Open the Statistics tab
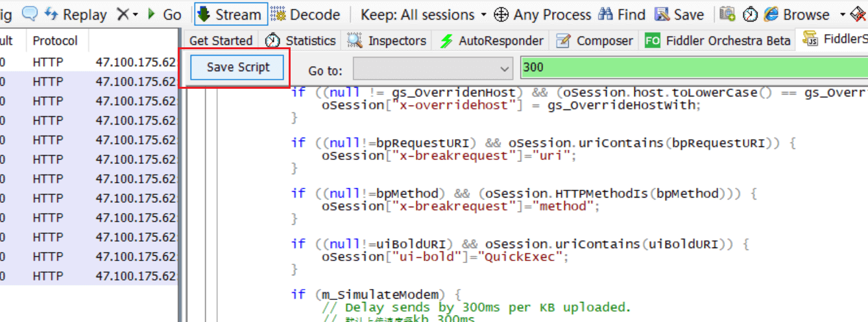 301,40
